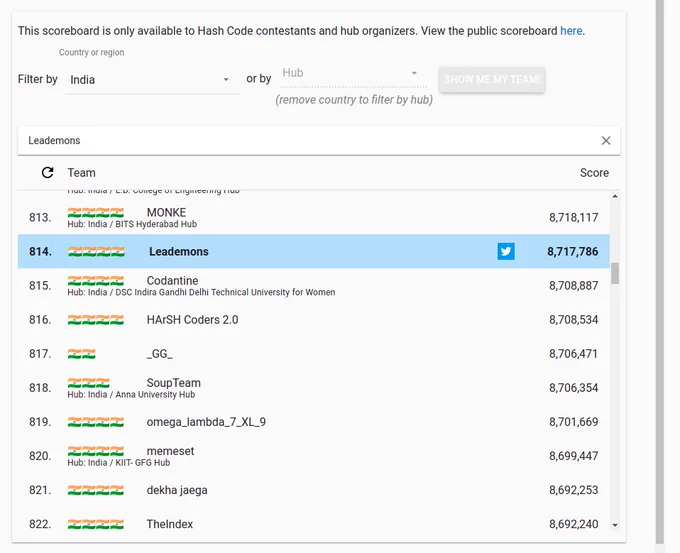Image resolution: width=680 pixels, height=553 pixels.
Task: Click score 8,706,354 for SoupTeam
Action: [x=573, y=388]
